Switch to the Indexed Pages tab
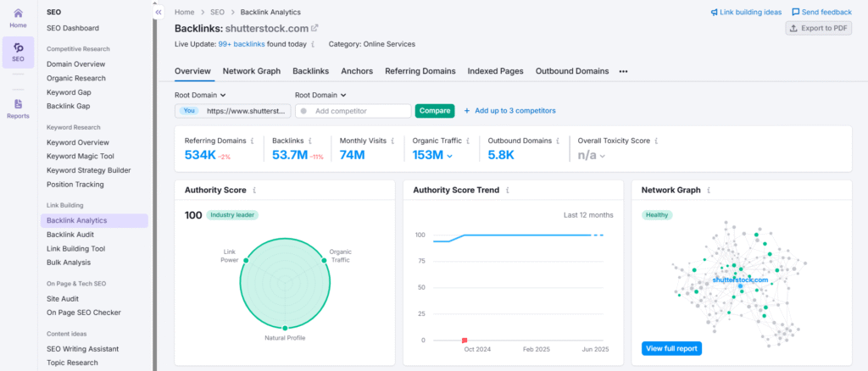 tap(495, 71)
